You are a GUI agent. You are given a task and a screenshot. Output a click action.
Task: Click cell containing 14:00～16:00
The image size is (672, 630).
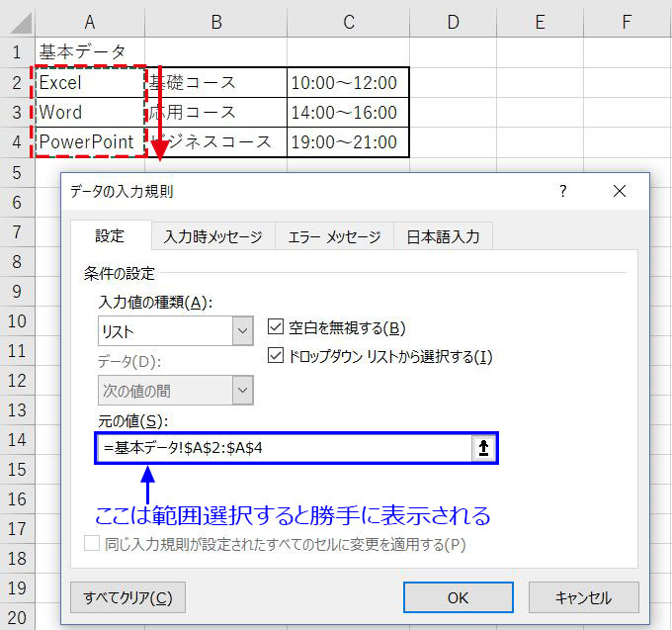pyautogui.click(x=349, y=113)
